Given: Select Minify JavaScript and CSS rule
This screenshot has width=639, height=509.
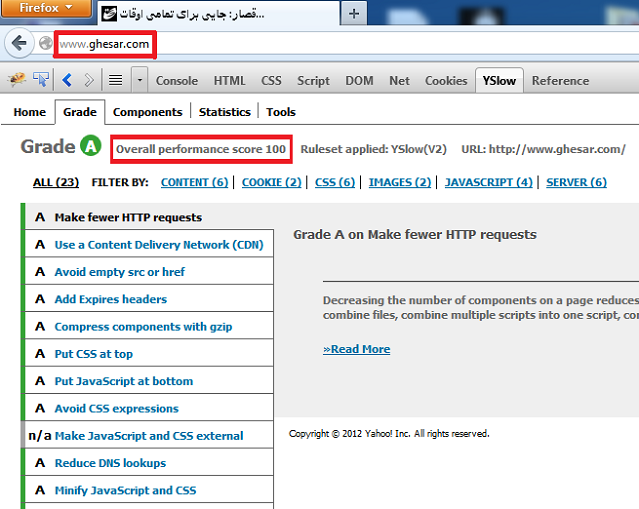Looking at the screenshot, I should 149,490.
